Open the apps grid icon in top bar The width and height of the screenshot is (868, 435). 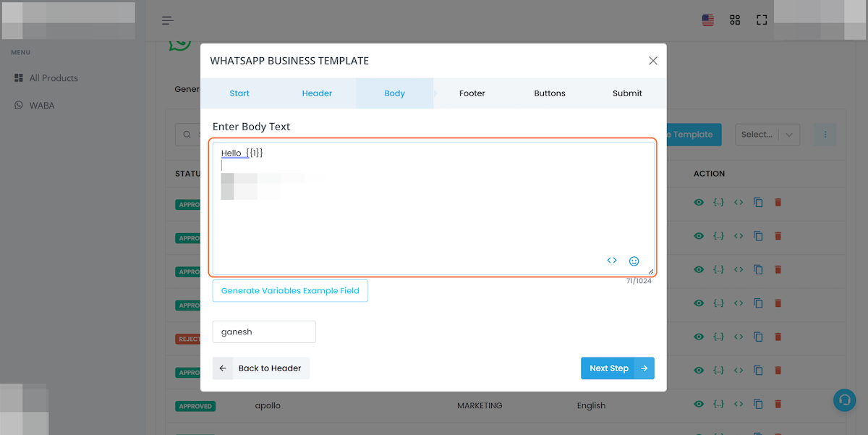(x=735, y=20)
